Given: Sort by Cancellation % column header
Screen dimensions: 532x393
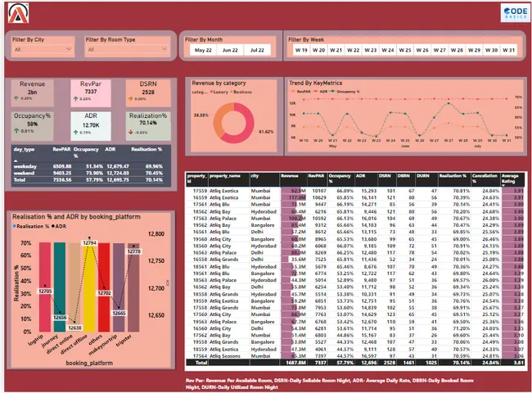Looking at the screenshot, I should coord(485,178).
